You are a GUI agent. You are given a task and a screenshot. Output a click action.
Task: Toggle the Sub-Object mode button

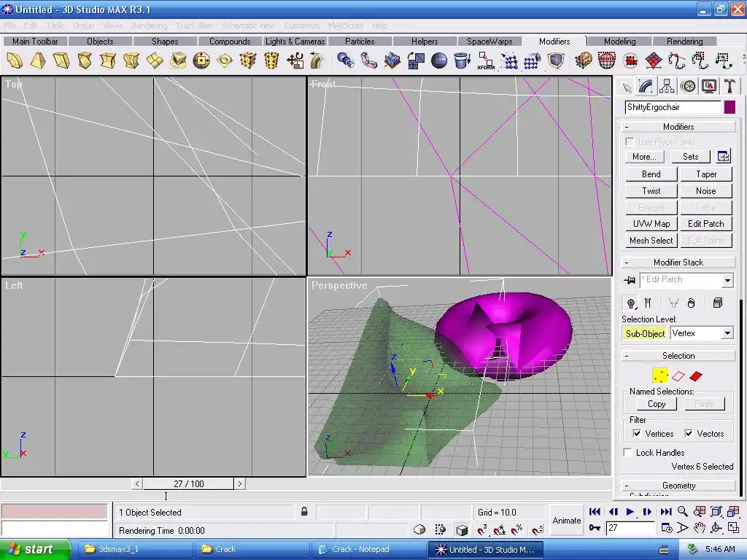point(645,333)
